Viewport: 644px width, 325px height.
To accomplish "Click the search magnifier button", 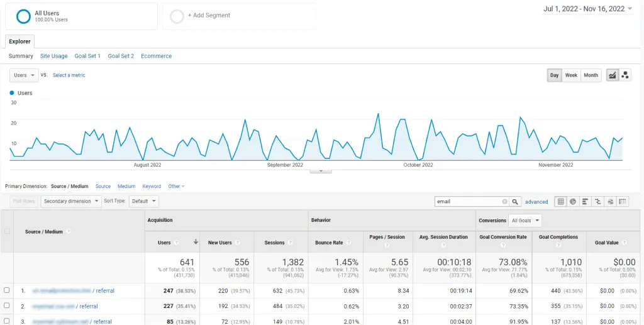I will (516, 202).
